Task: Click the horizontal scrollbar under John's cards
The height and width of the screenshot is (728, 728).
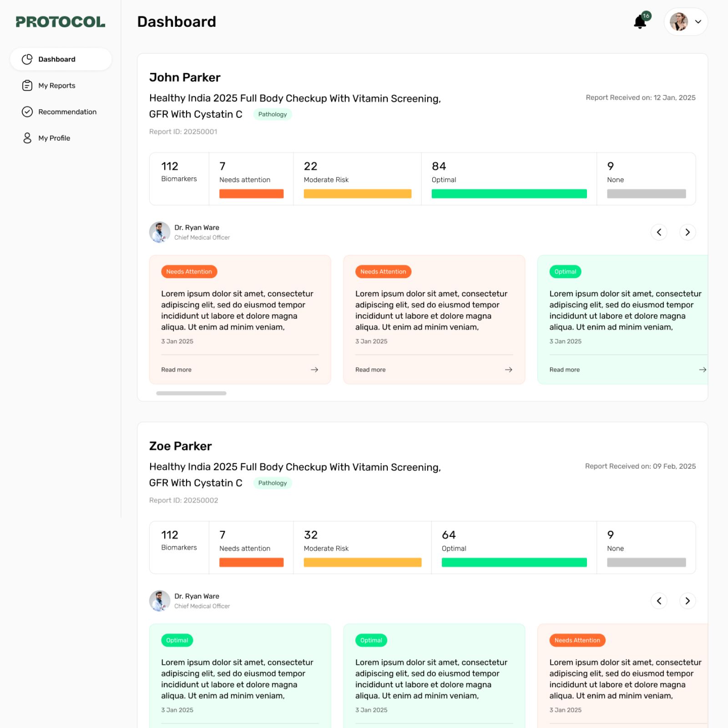Action: pos(191,393)
